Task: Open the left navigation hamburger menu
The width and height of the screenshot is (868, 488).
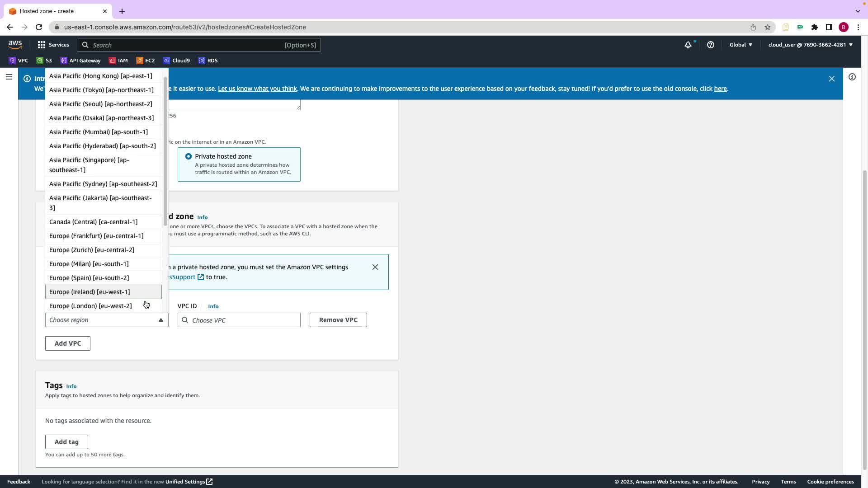Action: tap(9, 77)
